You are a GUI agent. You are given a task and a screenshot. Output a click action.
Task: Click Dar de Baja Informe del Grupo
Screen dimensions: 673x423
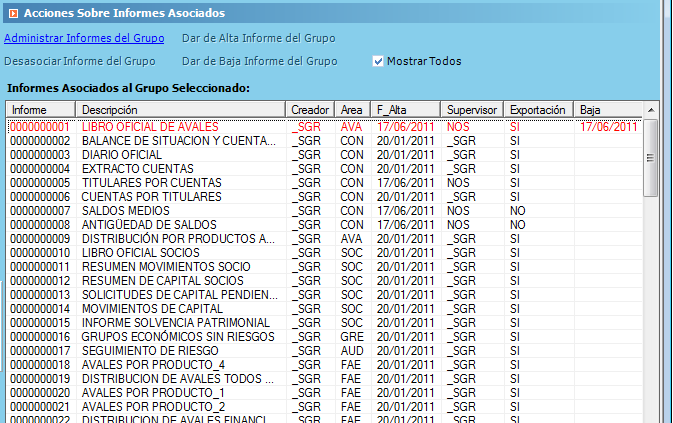click(260, 61)
